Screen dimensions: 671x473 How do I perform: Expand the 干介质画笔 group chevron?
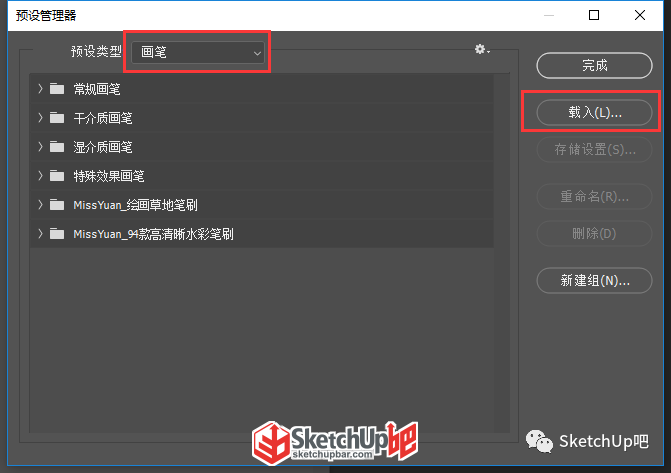(x=40, y=118)
